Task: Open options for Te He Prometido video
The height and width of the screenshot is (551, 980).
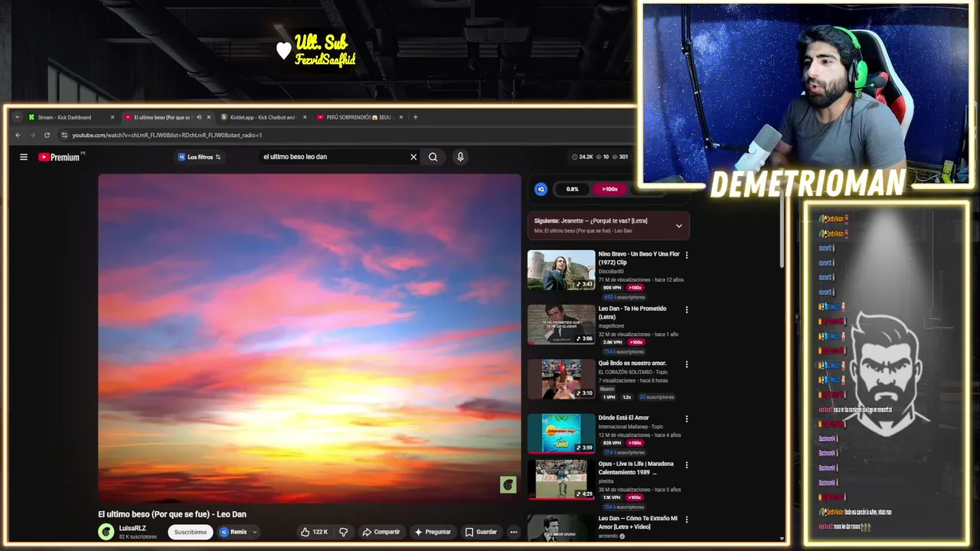Action: point(686,310)
